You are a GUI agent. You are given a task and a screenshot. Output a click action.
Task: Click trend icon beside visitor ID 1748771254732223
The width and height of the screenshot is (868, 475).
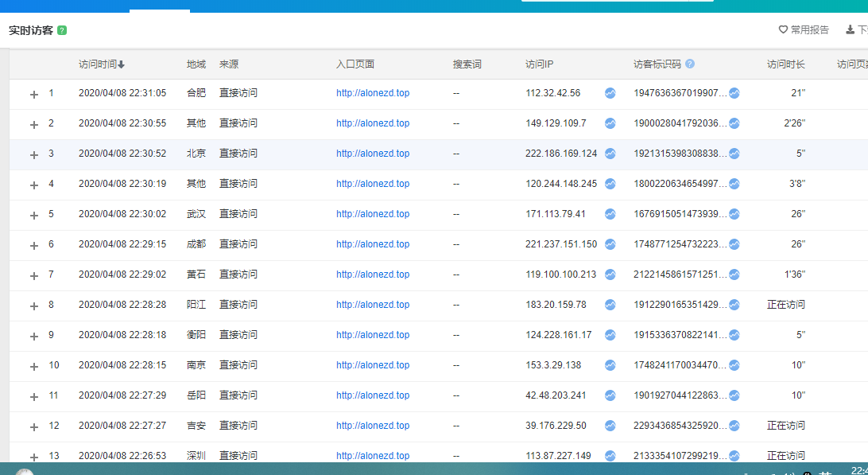point(734,244)
